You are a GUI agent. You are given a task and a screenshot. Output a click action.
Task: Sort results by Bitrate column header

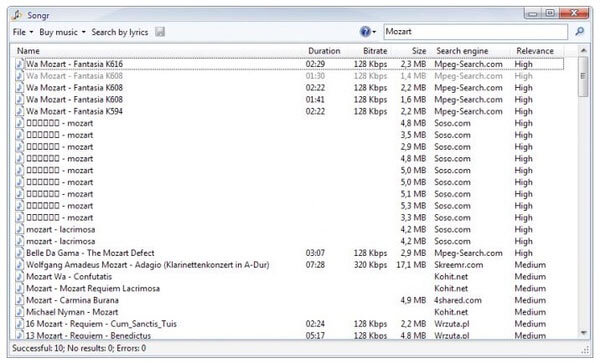point(375,51)
